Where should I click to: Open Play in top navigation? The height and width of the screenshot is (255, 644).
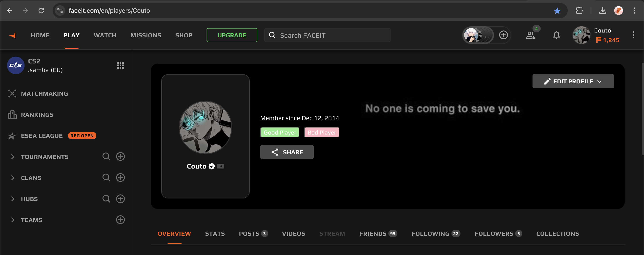pyautogui.click(x=71, y=35)
